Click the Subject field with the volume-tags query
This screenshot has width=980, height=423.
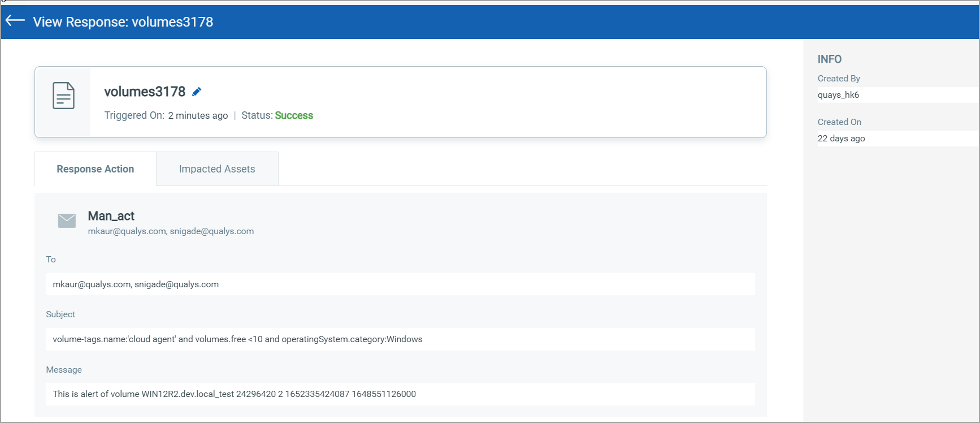(x=400, y=339)
